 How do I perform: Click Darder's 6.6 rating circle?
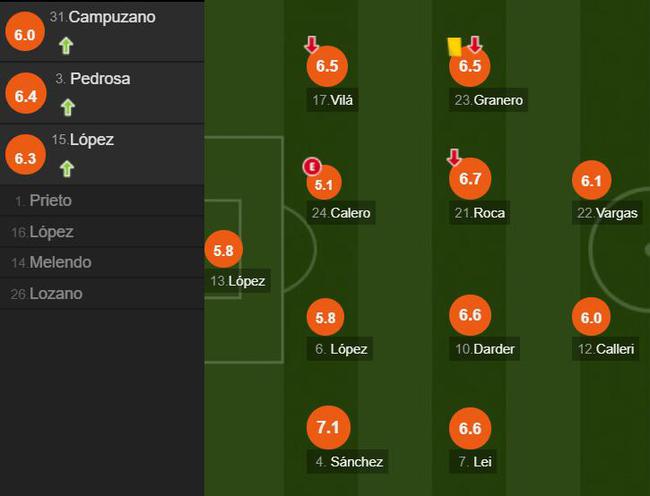pyautogui.click(x=470, y=316)
